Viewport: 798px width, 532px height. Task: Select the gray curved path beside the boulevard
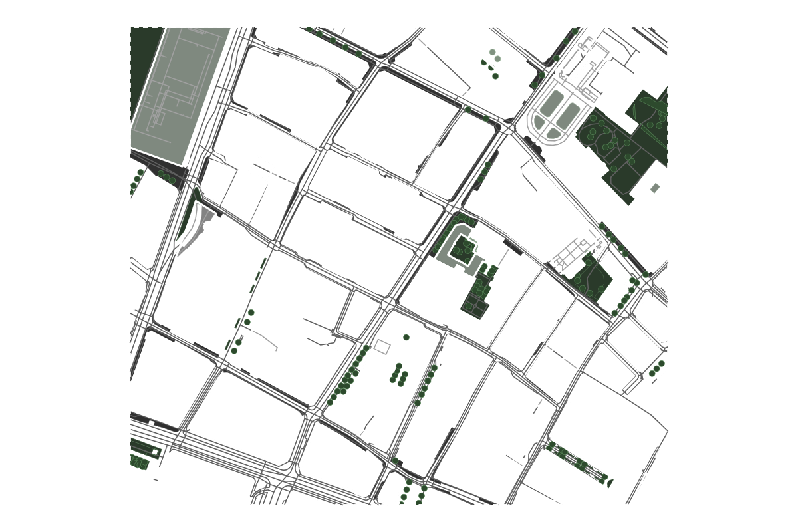pyautogui.click(x=196, y=229)
